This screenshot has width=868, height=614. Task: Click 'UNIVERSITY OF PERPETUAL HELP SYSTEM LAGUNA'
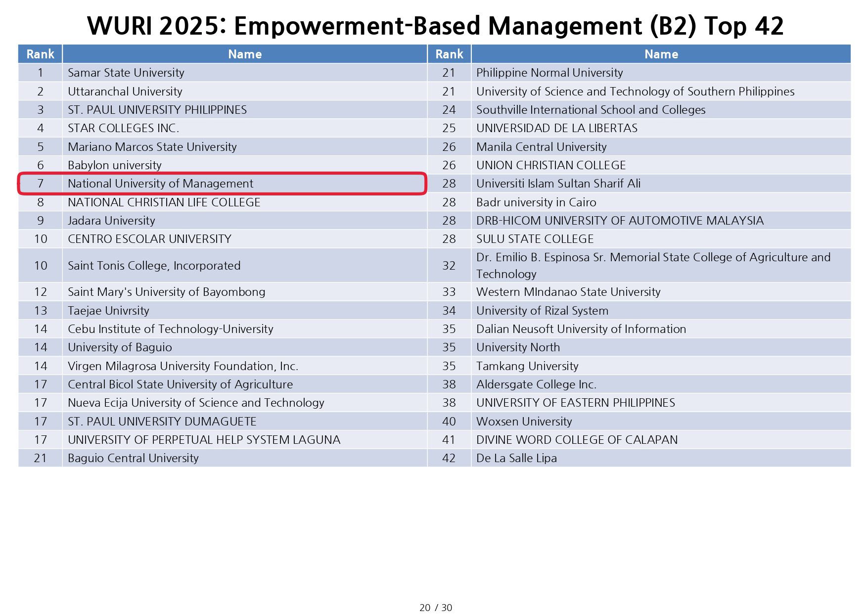204,440
